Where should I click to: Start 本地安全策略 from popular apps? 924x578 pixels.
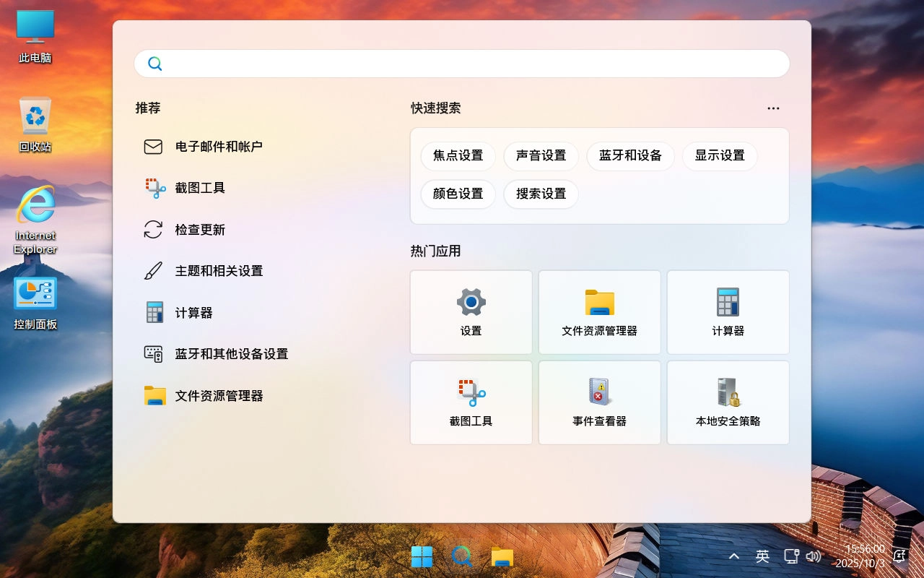(x=728, y=402)
